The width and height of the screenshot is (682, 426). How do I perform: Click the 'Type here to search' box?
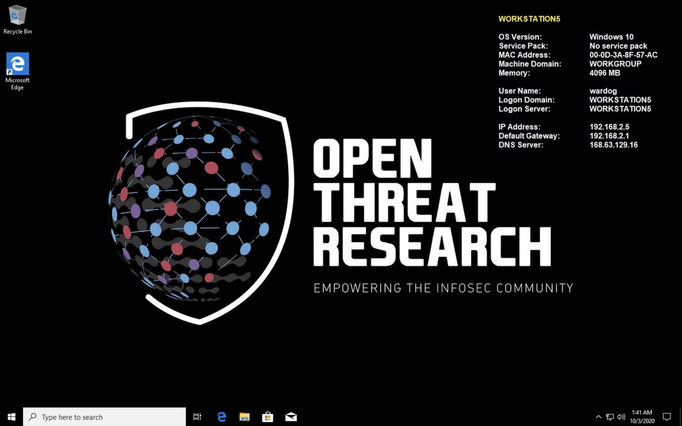104,417
